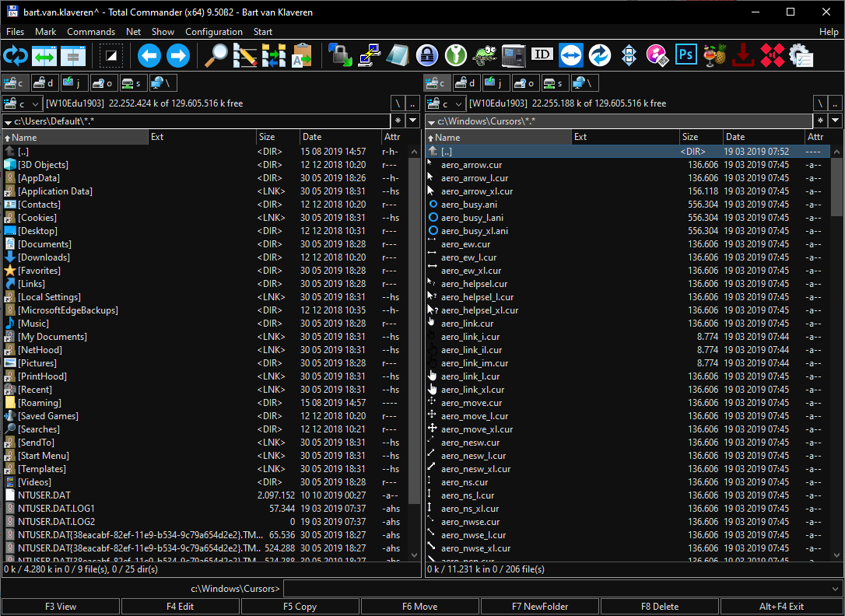Select drive j in the left panel
845x616 pixels.
tap(74, 83)
